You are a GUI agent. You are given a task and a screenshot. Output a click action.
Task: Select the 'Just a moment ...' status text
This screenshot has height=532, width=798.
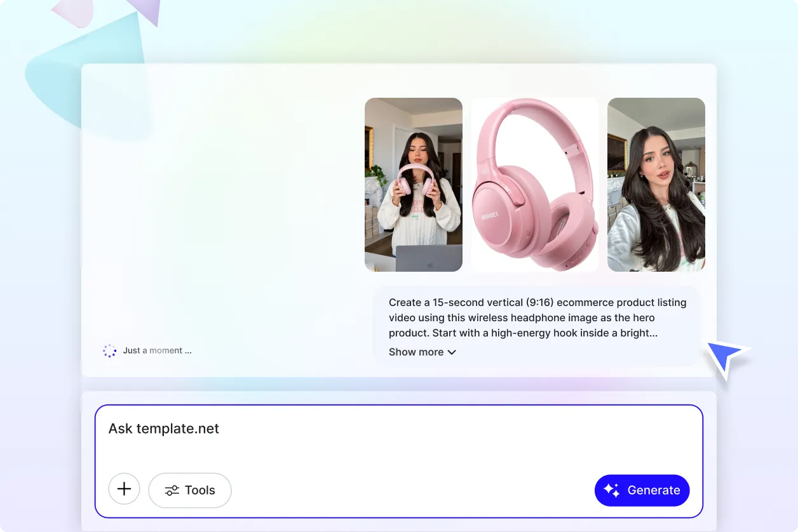click(158, 350)
